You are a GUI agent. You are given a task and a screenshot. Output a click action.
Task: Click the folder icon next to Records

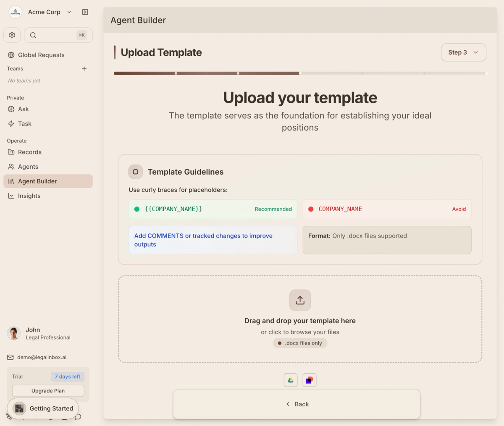coord(11,152)
